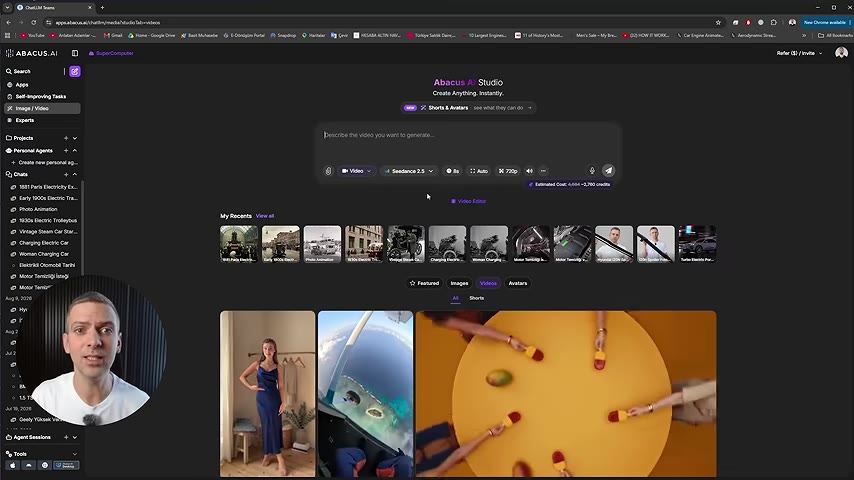Collapse the sidebar with the panel icon

pyautogui.click(x=75, y=53)
